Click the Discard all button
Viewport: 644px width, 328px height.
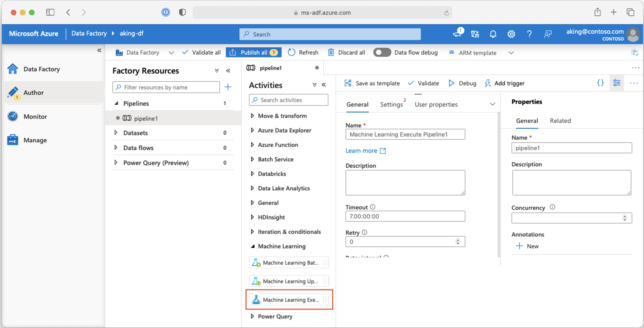click(347, 52)
